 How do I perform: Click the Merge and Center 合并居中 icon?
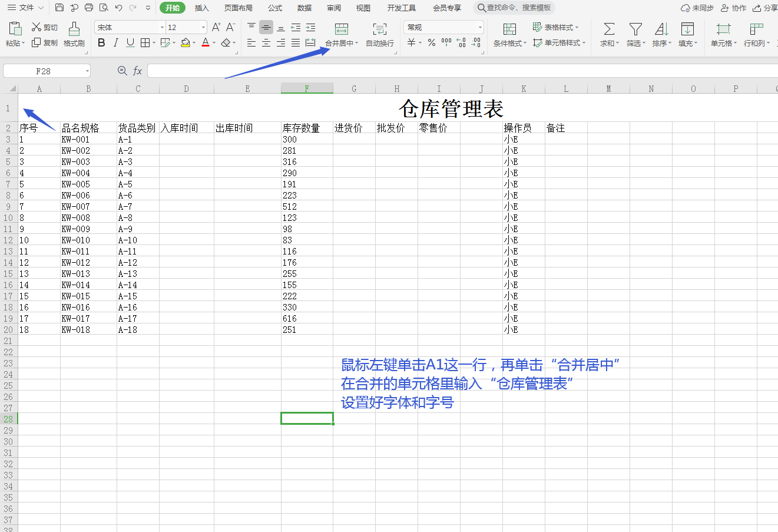pos(342,29)
